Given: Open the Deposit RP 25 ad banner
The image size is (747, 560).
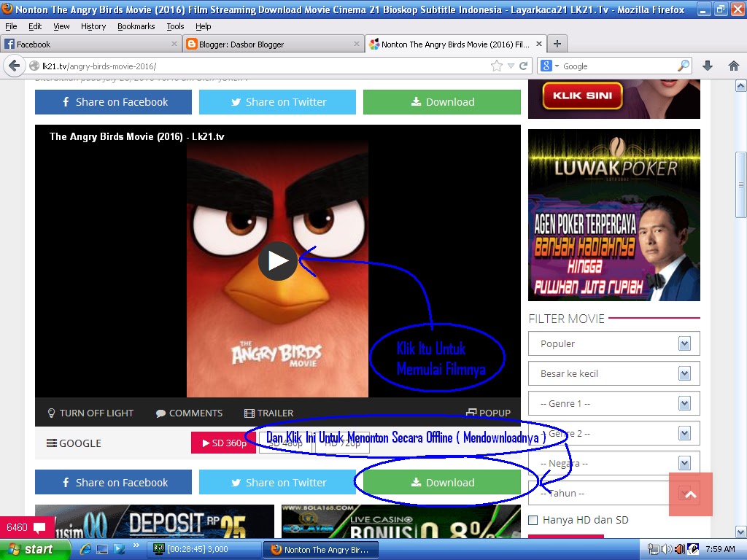Looking at the screenshot, I should pyautogui.click(x=155, y=521).
